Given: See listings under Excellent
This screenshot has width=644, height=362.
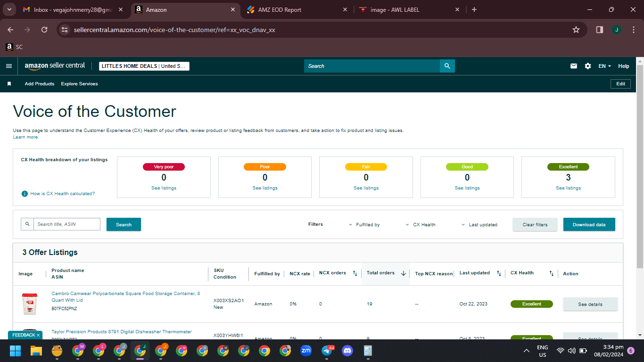Looking at the screenshot, I should pyautogui.click(x=568, y=188).
